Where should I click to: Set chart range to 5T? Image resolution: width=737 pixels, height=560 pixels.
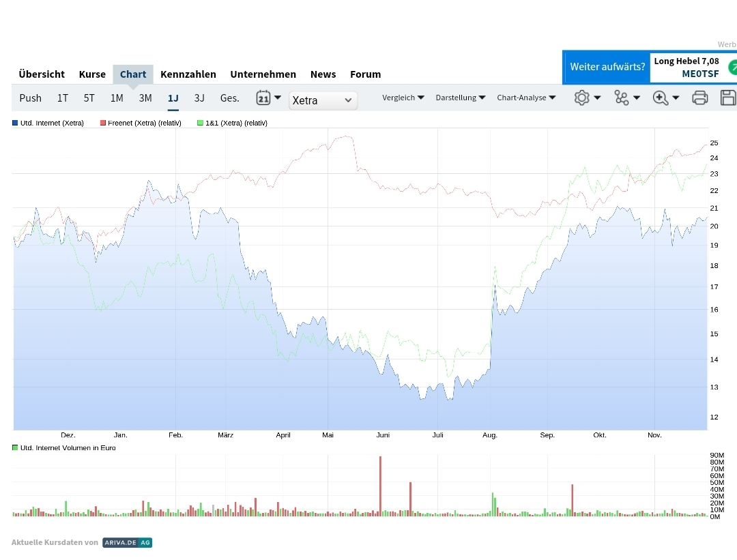[x=89, y=98]
